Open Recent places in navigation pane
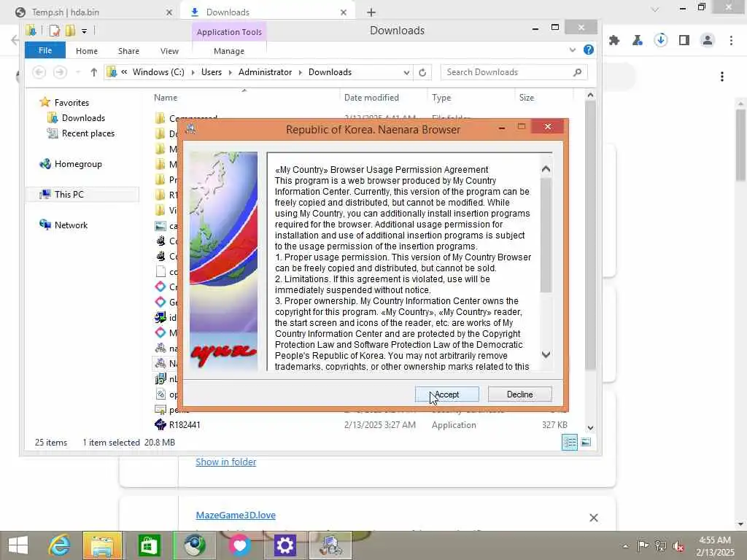 (x=88, y=133)
